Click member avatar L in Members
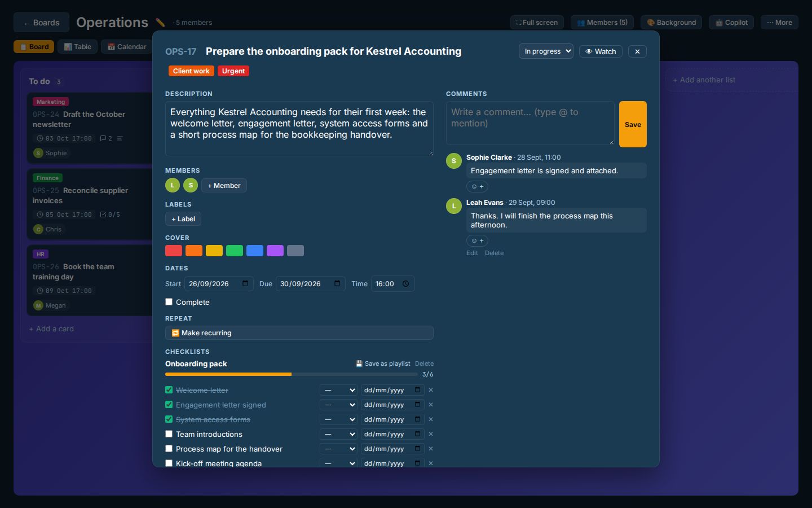 [x=173, y=185]
